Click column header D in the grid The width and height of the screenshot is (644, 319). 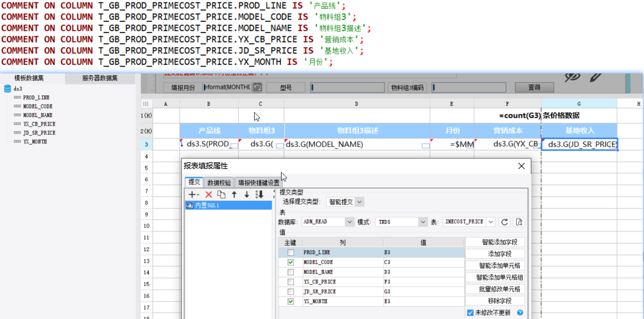tap(356, 104)
